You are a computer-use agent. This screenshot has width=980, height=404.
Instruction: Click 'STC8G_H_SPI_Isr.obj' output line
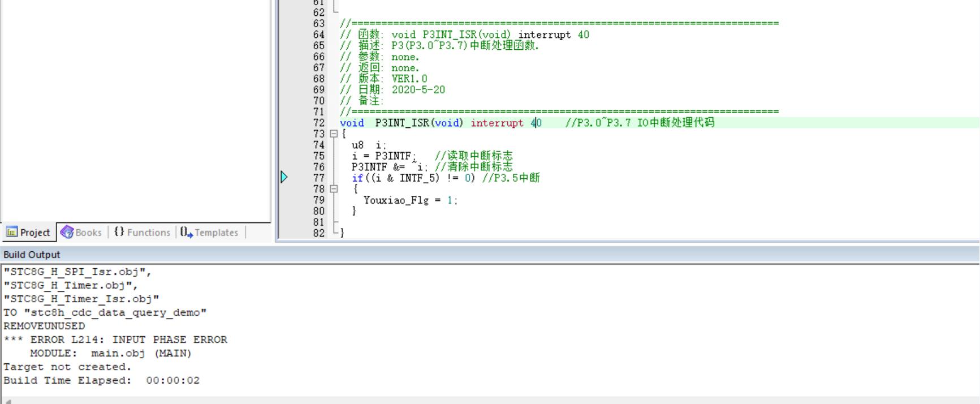(77, 272)
